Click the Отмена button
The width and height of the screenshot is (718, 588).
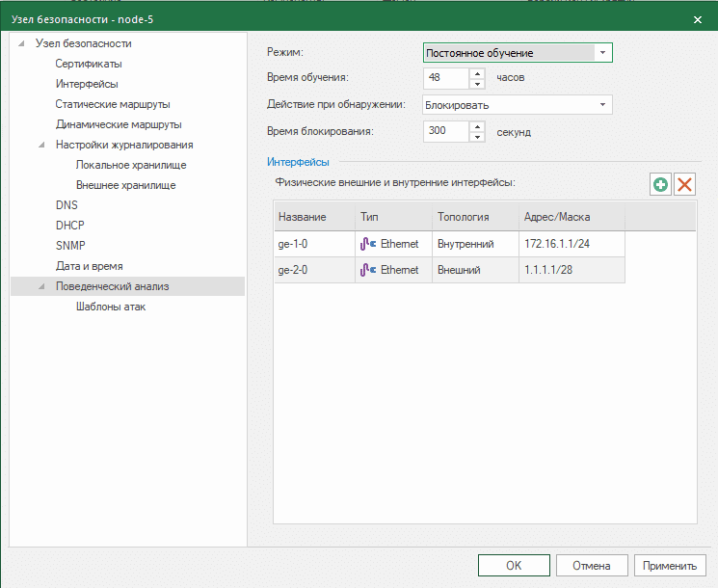click(x=592, y=566)
